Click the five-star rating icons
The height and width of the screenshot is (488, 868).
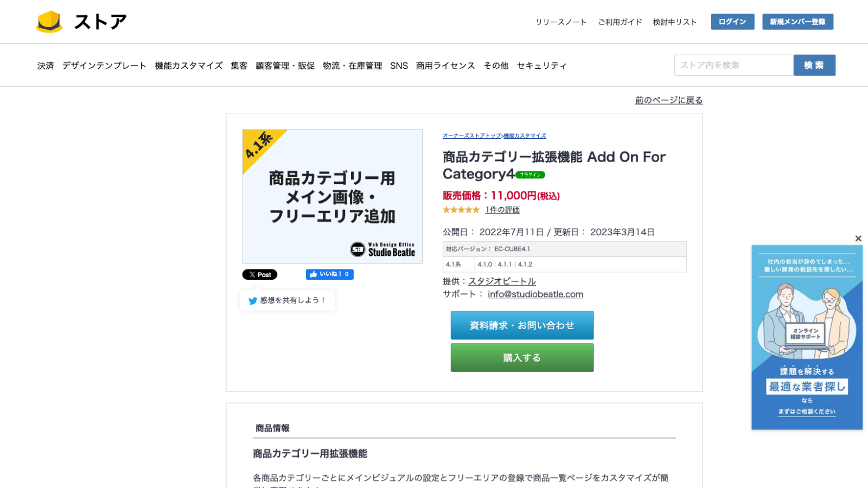(x=461, y=210)
